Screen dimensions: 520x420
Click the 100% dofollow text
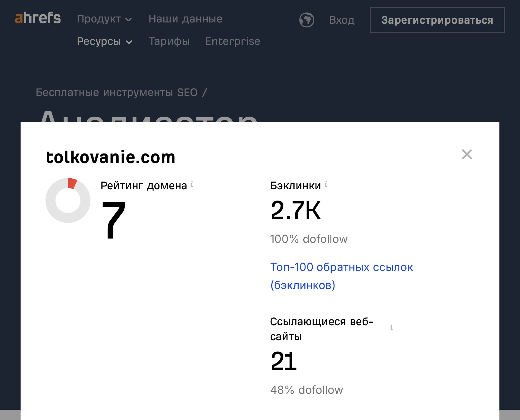coord(309,239)
